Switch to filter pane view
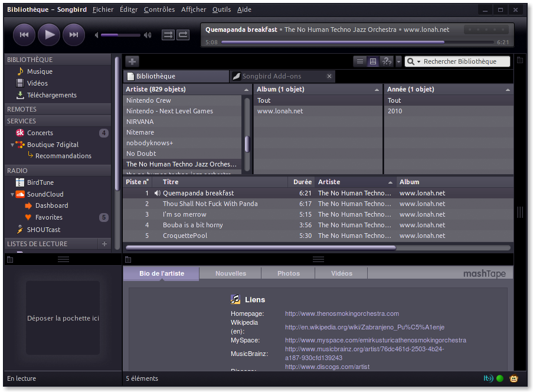This screenshot has height=392, width=533. point(373,61)
